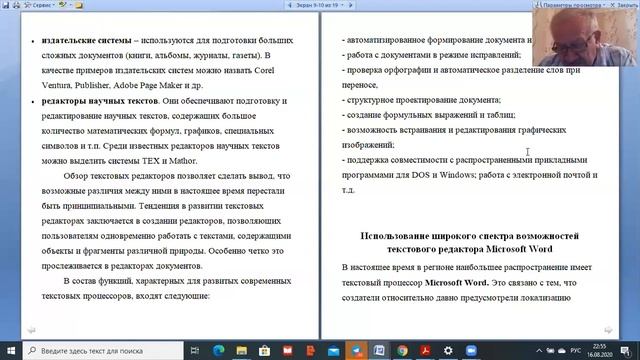Open Task View on taskbar

click(195, 351)
